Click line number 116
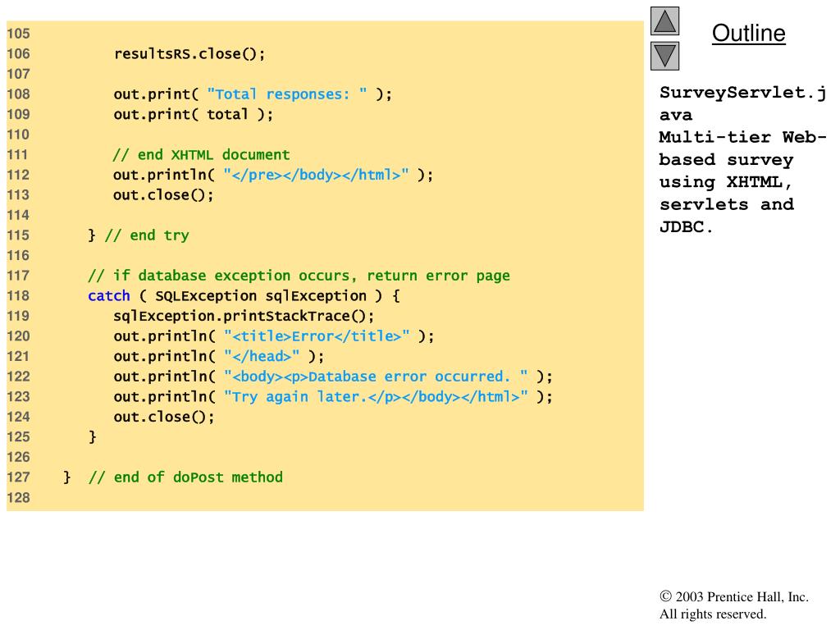The width and height of the screenshot is (840, 630). point(18,256)
